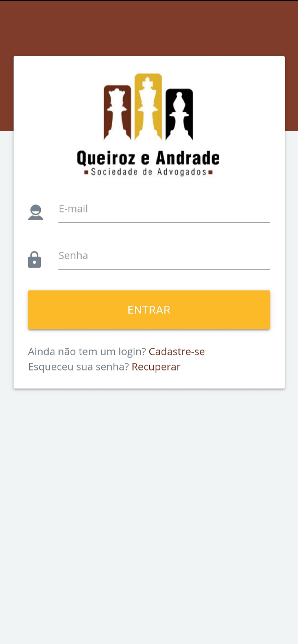298x644 pixels.
Task: Click the small brown square before Sociedade
Action: coord(86,172)
